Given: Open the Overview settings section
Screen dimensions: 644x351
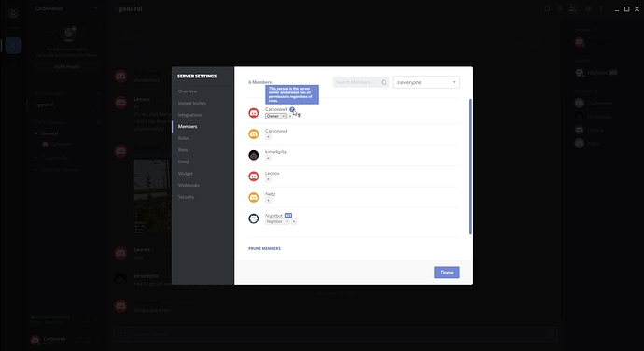Looking at the screenshot, I should pos(188,91).
